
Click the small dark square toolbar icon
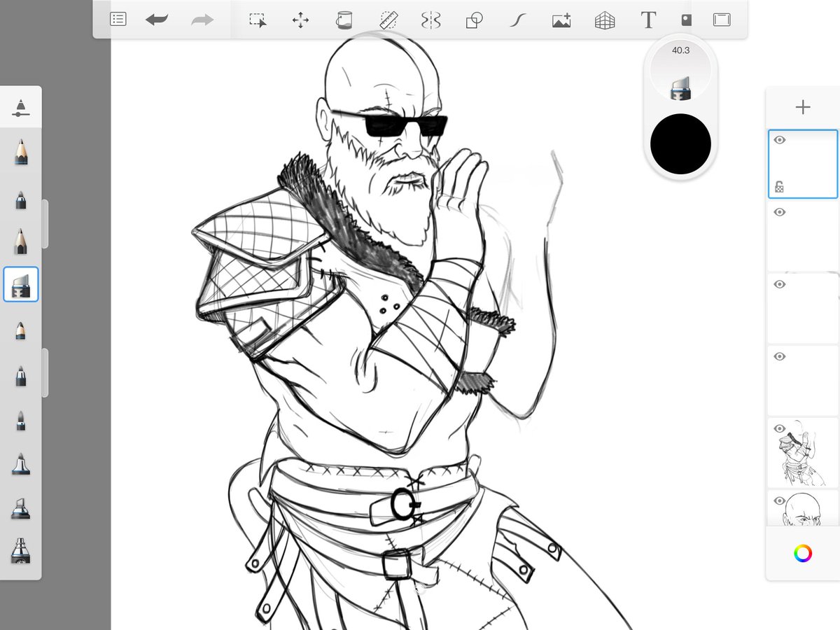coord(686,20)
